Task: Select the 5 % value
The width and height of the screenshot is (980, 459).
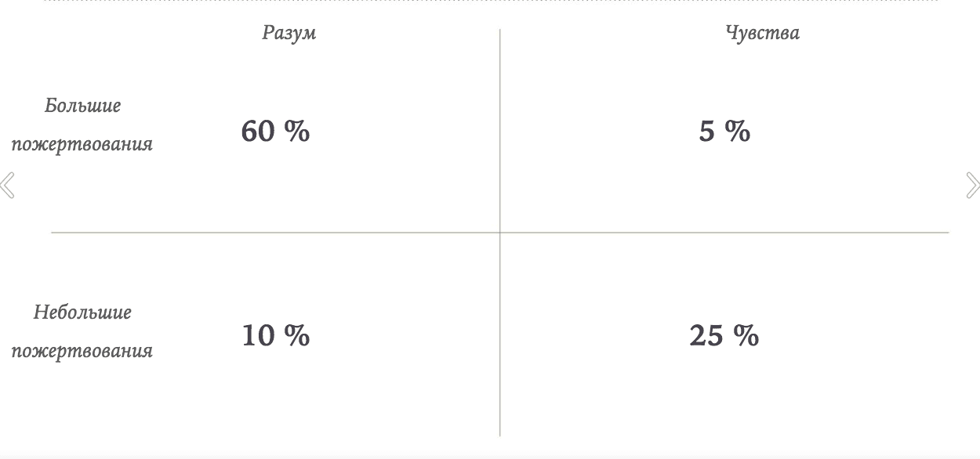Action: (x=724, y=131)
